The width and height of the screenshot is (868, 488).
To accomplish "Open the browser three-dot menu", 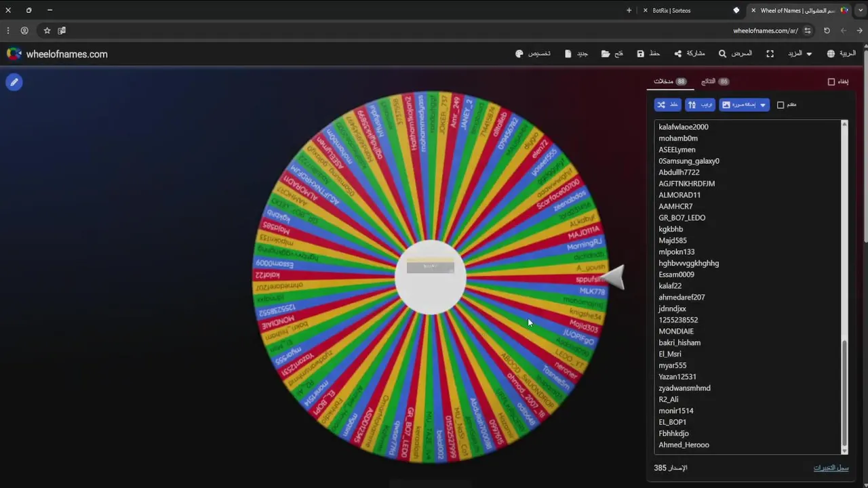I will click(8, 30).
